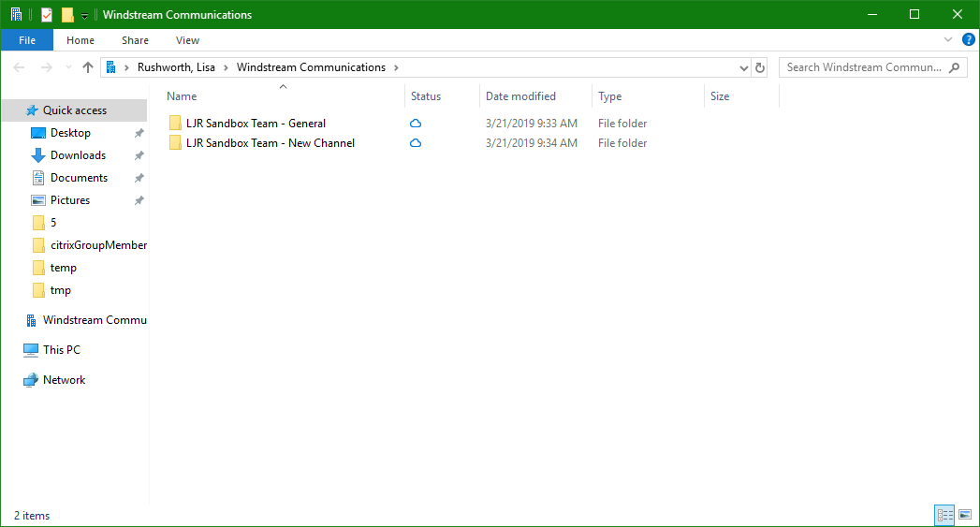Click folder icon of LJR Sandbox Team - General

(x=176, y=124)
